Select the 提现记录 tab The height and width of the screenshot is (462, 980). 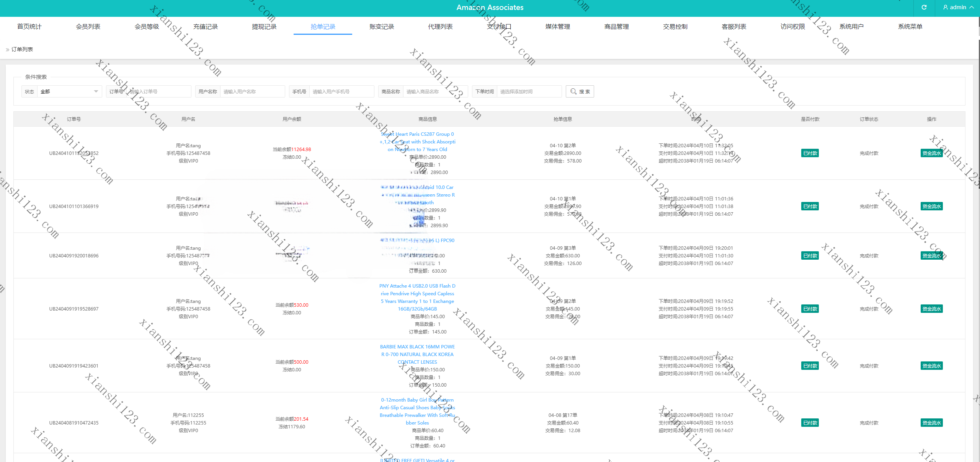click(x=264, y=26)
